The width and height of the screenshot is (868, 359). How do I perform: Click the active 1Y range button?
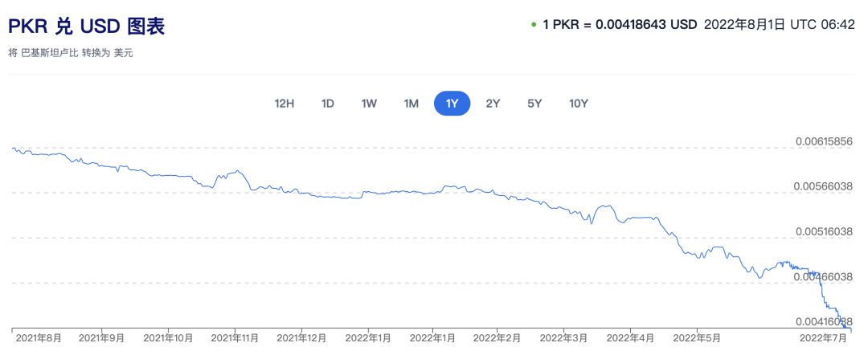coord(452,103)
